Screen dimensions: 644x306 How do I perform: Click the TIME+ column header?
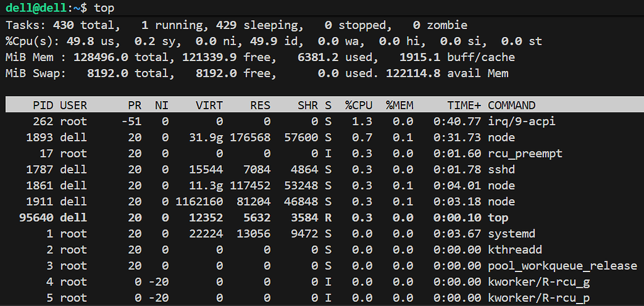(464, 106)
